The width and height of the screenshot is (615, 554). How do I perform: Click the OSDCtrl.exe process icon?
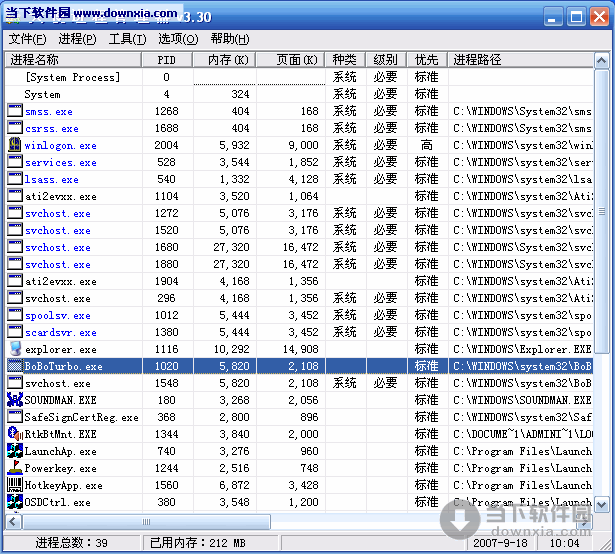point(15,502)
